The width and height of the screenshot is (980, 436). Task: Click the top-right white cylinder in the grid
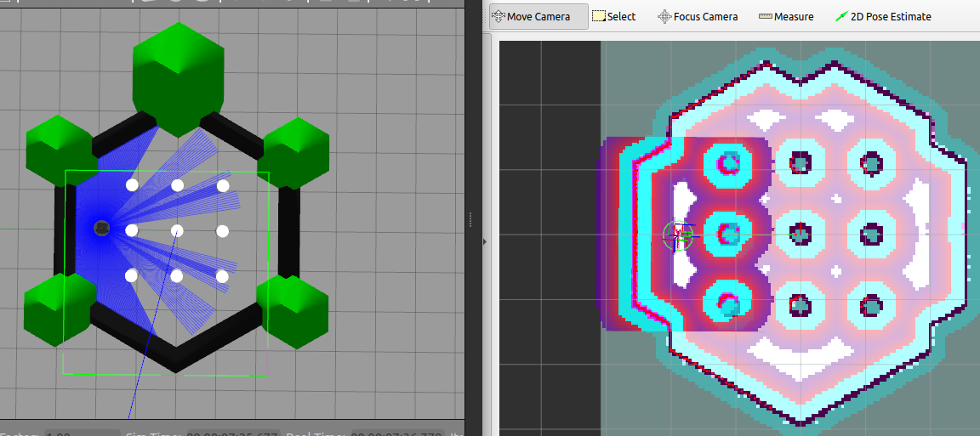point(223,185)
